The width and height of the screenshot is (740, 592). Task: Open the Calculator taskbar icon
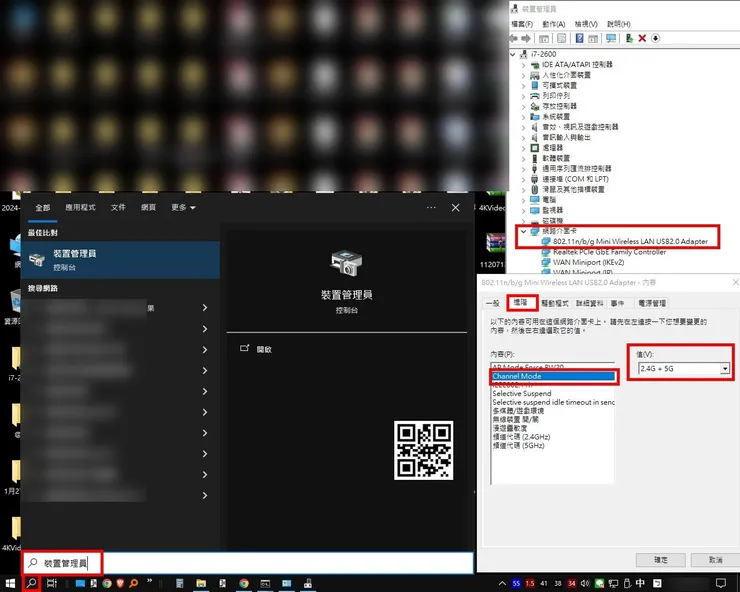pyautogui.click(x=180, y=584)
